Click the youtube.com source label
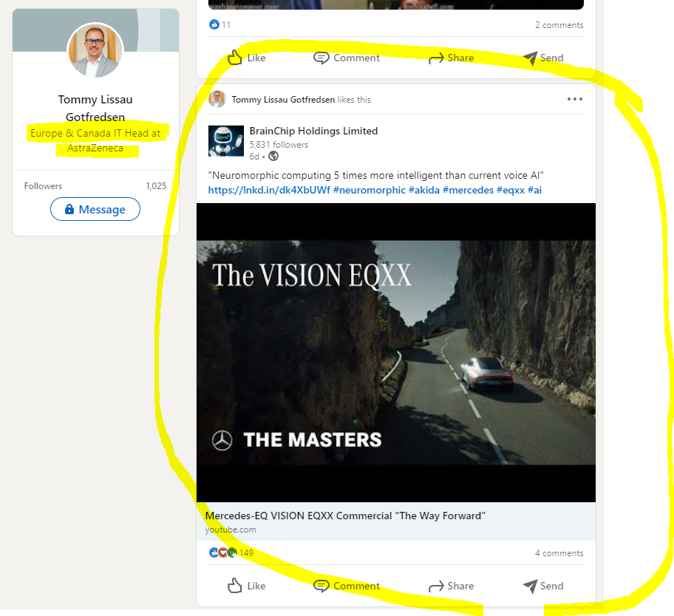674x616 pixels. pos(231,530)
